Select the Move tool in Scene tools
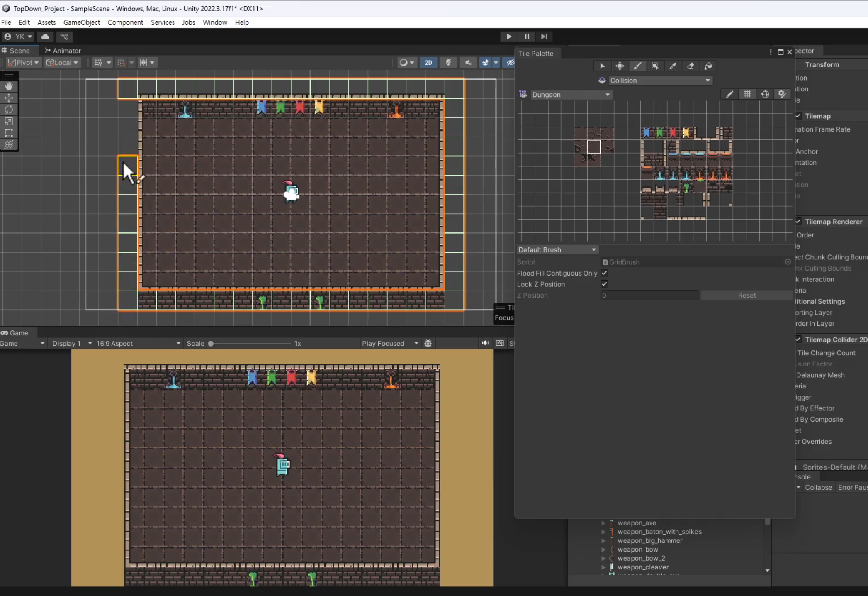This screenshot has height=596, width=868. pos(9,98)
